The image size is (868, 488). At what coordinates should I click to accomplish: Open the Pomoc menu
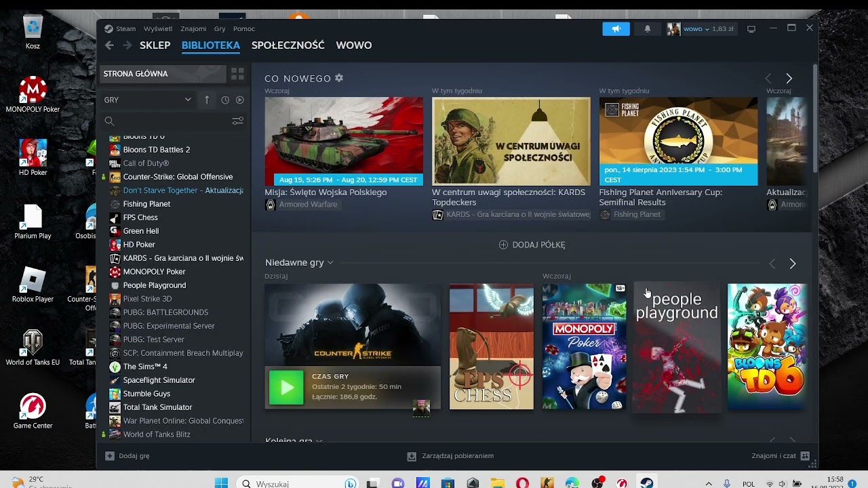(x=244, y=28)
